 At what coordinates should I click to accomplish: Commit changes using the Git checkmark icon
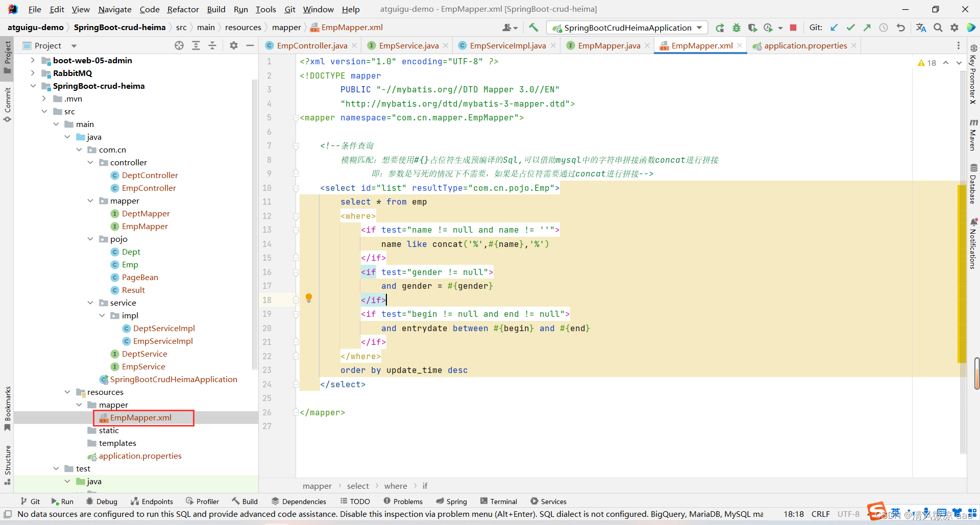tap(850, 28)
